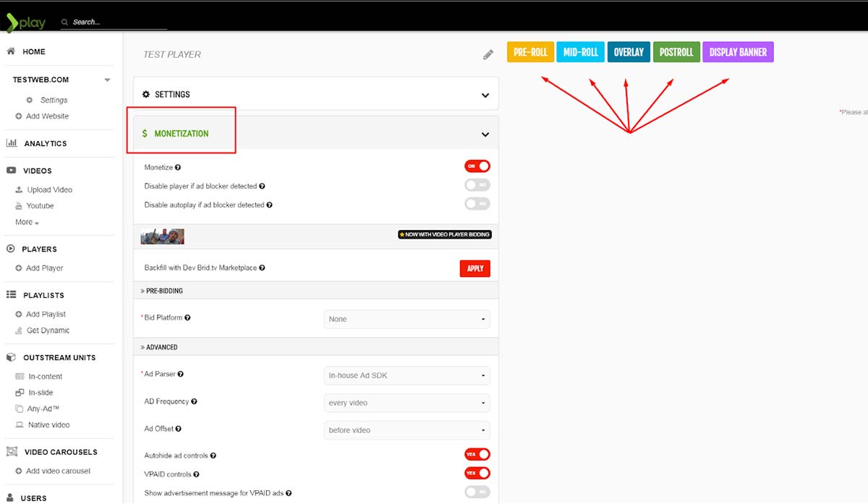
Task: Turn off the Monetize switch
Action: (x=477, y=166)
